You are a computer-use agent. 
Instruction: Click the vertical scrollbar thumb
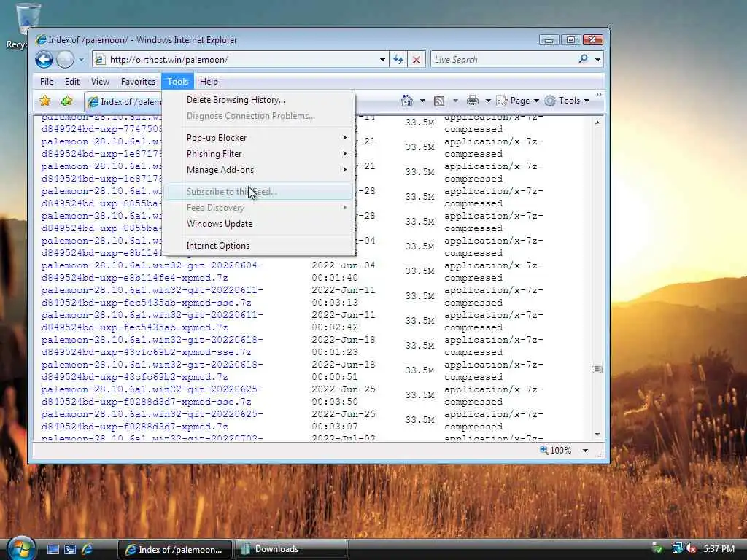point(597,370)
